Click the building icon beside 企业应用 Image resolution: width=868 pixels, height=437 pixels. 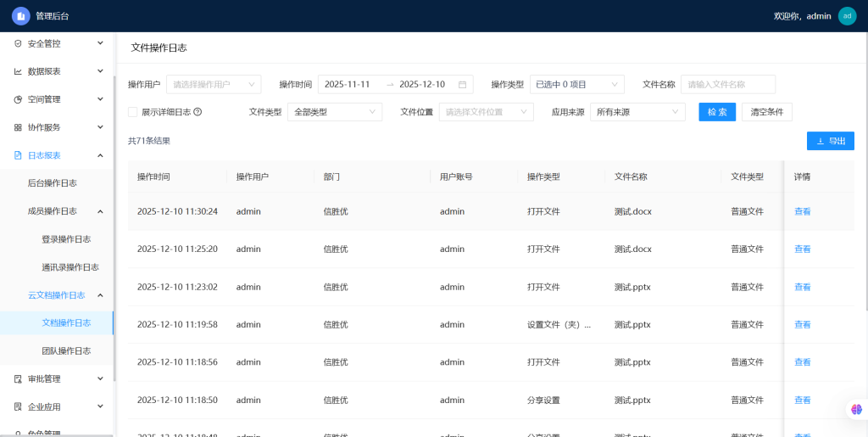click(x=18, y=406)
